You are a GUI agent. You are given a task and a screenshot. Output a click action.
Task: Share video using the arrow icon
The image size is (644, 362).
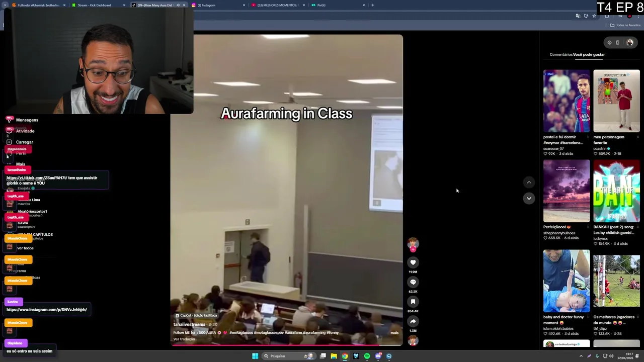(413, 321)
